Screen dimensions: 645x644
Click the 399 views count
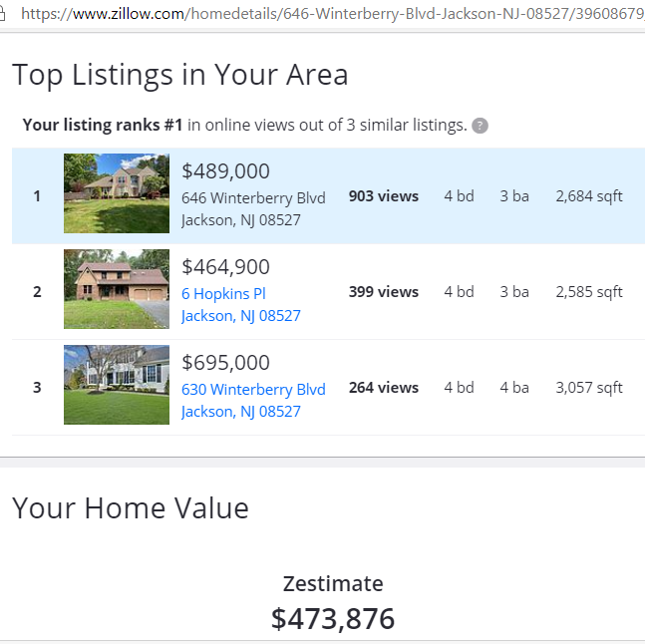[x=384, y=291]
